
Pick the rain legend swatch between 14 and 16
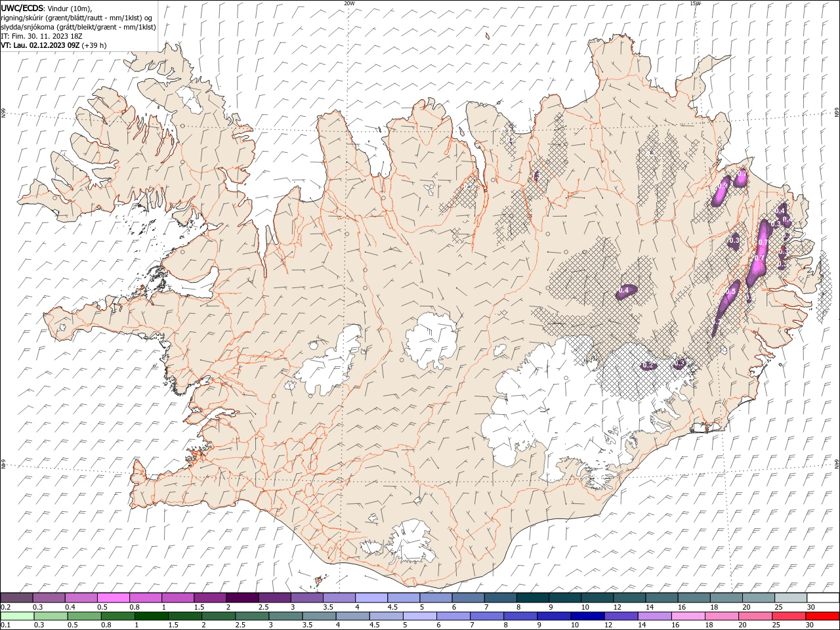point(654,616)
